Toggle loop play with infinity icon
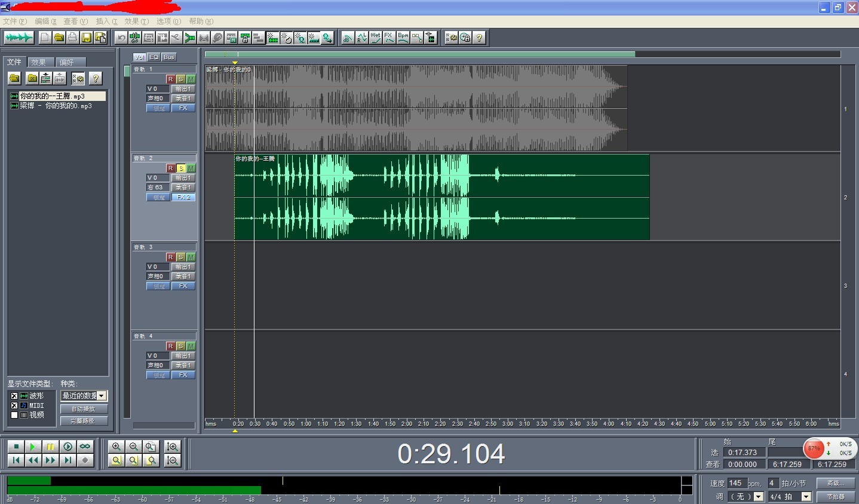Screen dimensions: 859x504 tap(85, 447)
